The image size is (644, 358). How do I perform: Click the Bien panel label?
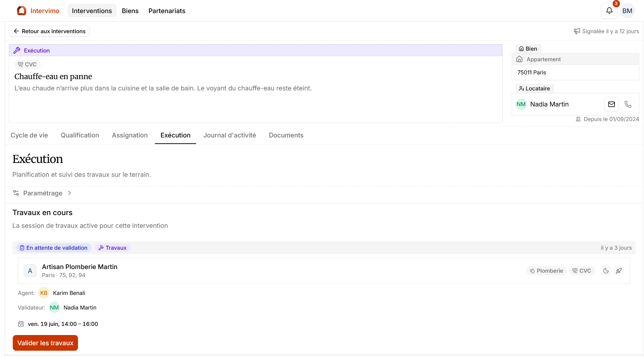coord(528,49)
